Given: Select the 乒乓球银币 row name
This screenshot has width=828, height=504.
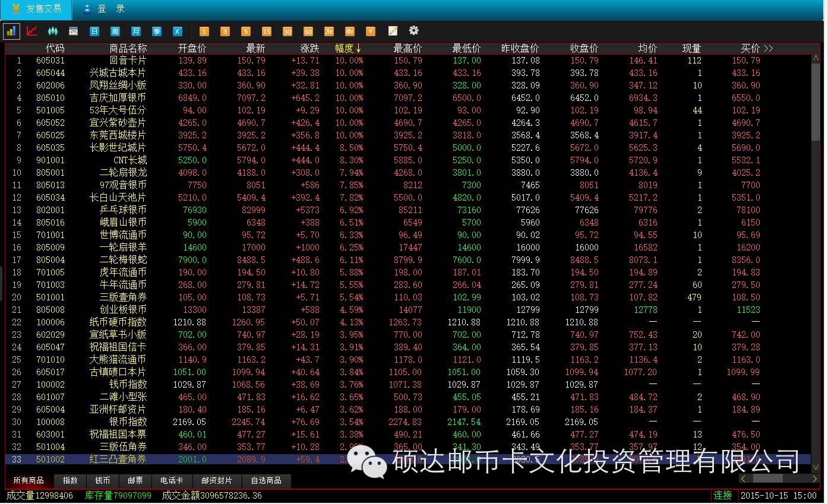Looking at the screenshot, I should (123, 210).
